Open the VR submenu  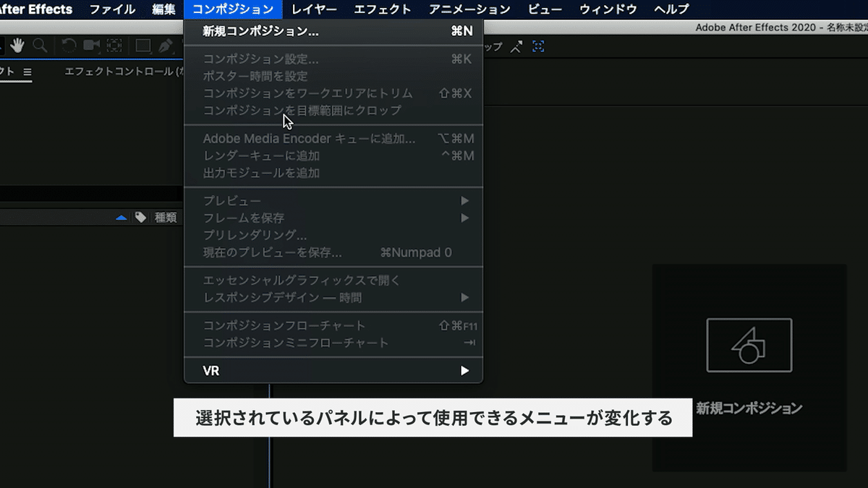(333, 371)
